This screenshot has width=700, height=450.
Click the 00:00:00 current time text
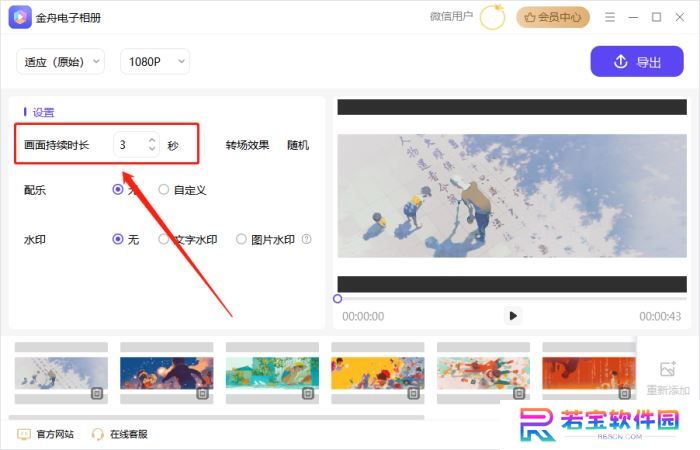[x=363, y=316]
